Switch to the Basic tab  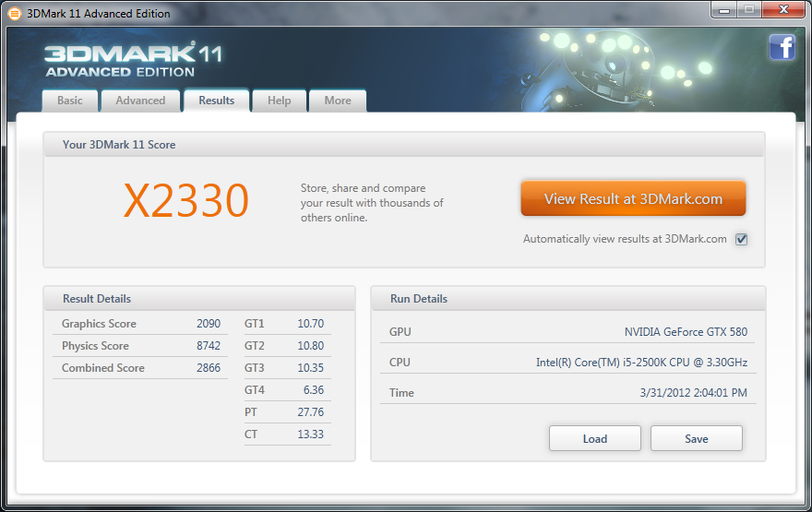[x=70, y=101]
